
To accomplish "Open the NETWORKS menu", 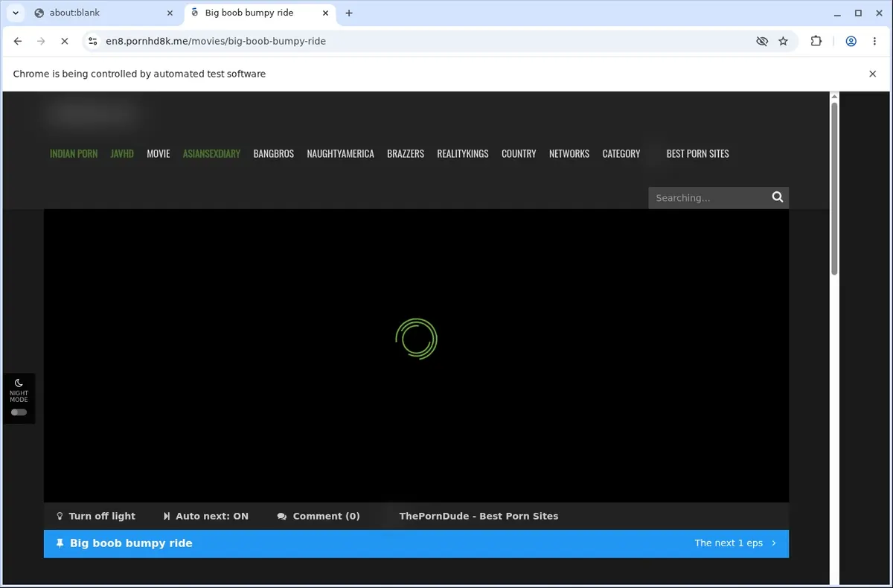I will coord(569,153).
